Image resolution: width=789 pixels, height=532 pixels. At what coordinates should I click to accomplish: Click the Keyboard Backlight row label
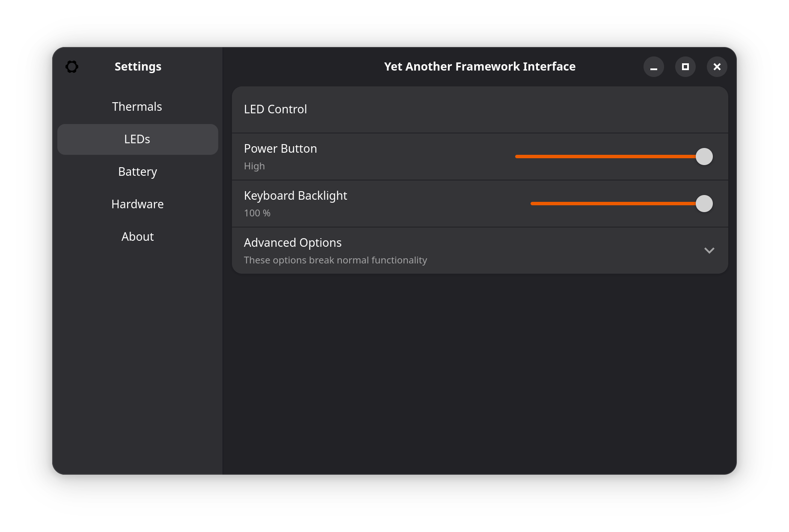tap(295, 195)
